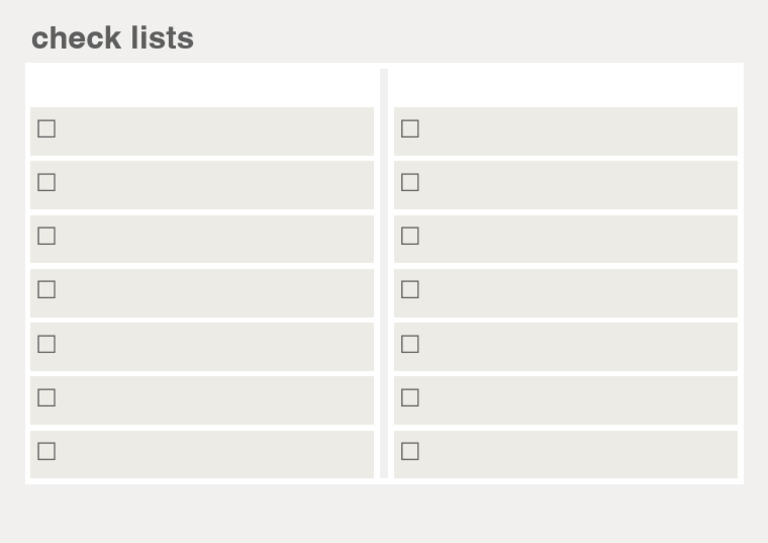Tick the third checkbox in the right list

point(410,237)
